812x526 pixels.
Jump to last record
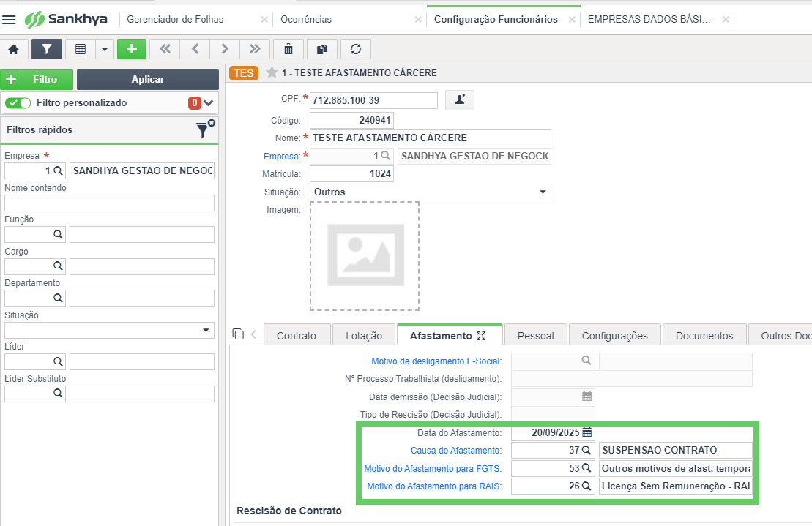(255, 49)
